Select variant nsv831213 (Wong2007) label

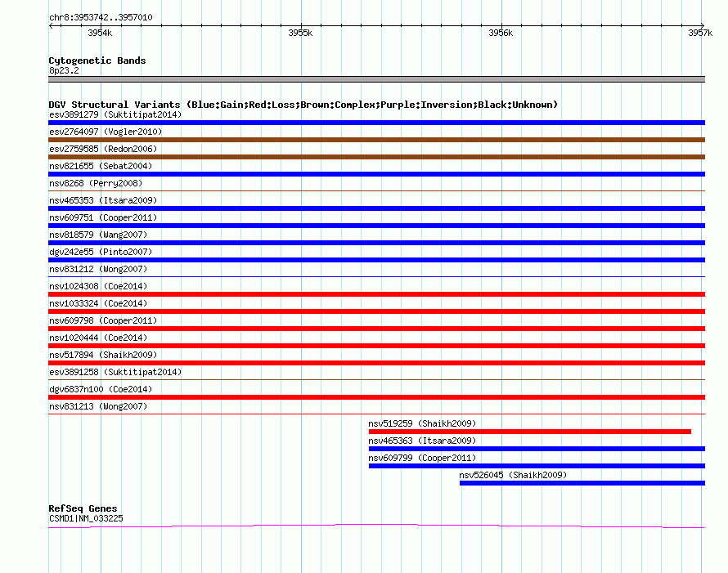click(x=98, y=406)
